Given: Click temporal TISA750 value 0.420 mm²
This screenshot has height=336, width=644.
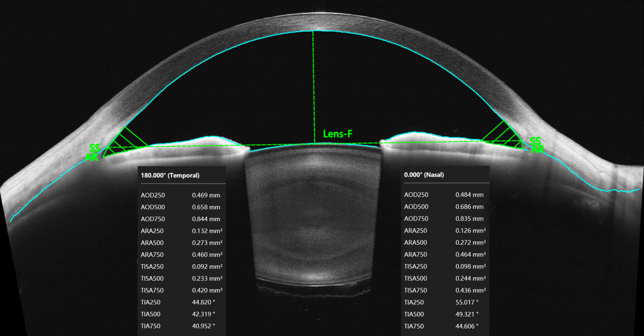Looking at the screenshot, I should pyautogui.click(x=207, y=290).
